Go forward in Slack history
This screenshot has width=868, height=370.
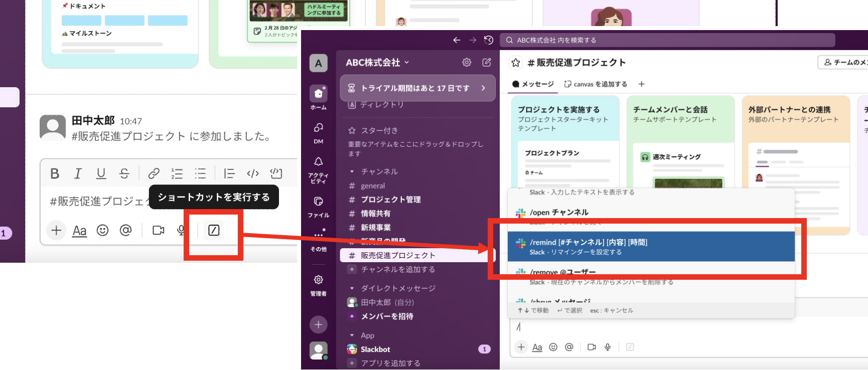click(x=473, y=40)
